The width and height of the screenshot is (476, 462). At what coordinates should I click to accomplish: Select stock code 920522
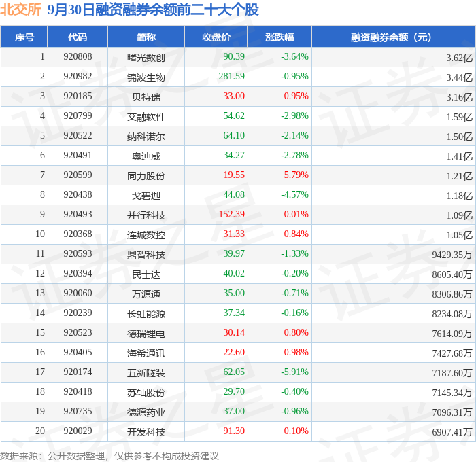coord(78,136)
